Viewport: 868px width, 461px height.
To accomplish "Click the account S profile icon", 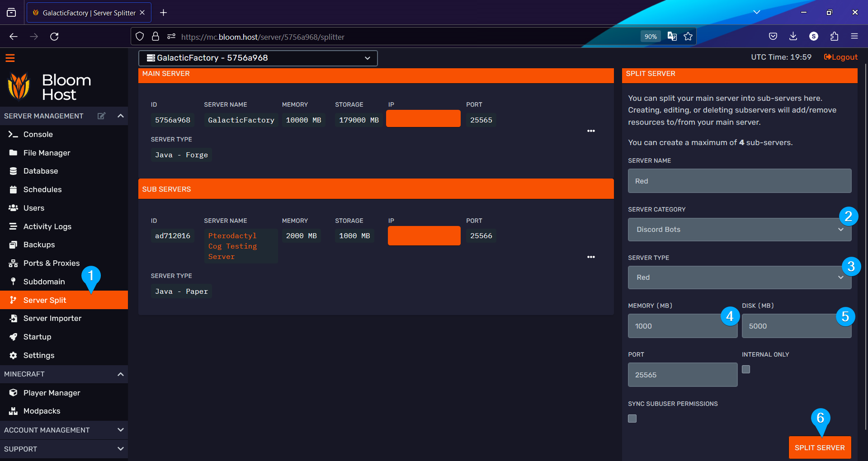I will pos(814,37).
